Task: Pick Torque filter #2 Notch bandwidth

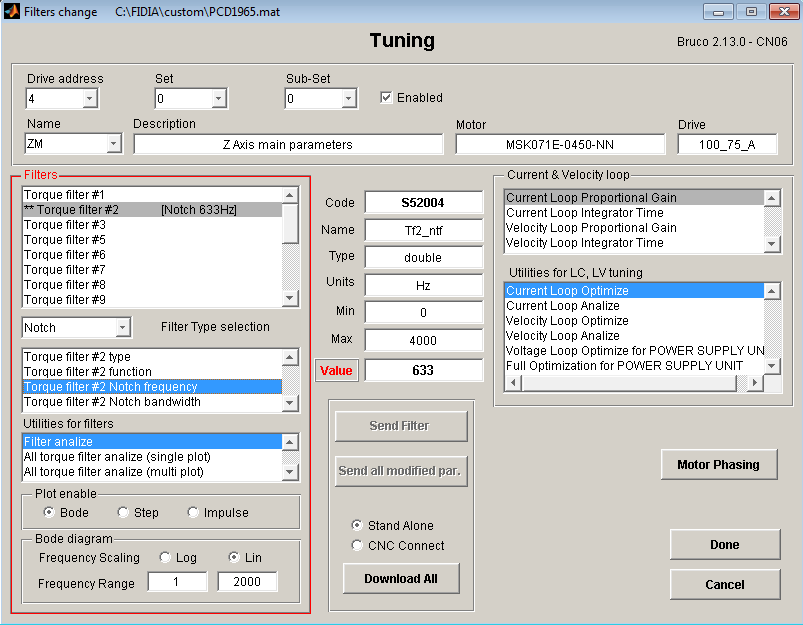Action: (112, 402)
